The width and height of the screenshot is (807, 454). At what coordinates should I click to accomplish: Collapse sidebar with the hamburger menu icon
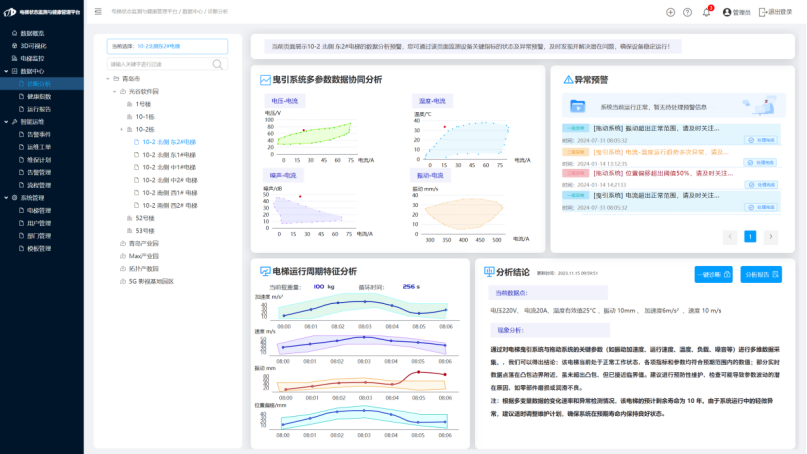pyautogui.click(x=97, y=12)
